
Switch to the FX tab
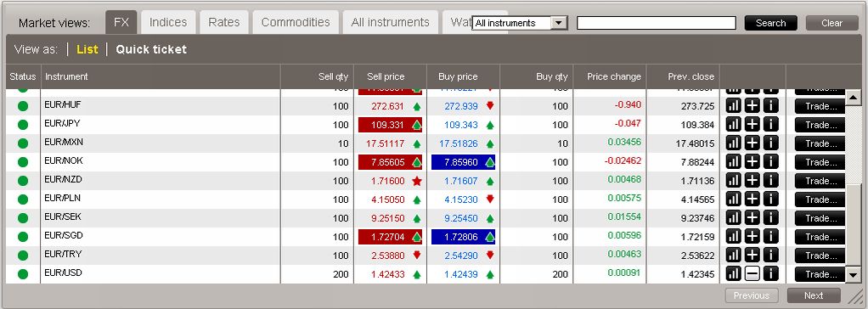click(x=121, y=22)
